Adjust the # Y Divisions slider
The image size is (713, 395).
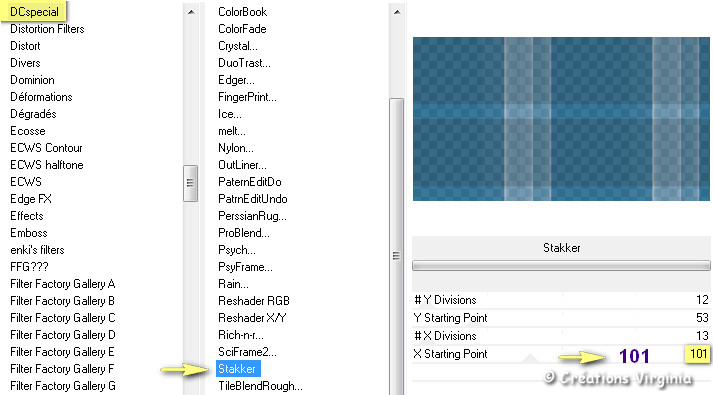tap(561, 300)
